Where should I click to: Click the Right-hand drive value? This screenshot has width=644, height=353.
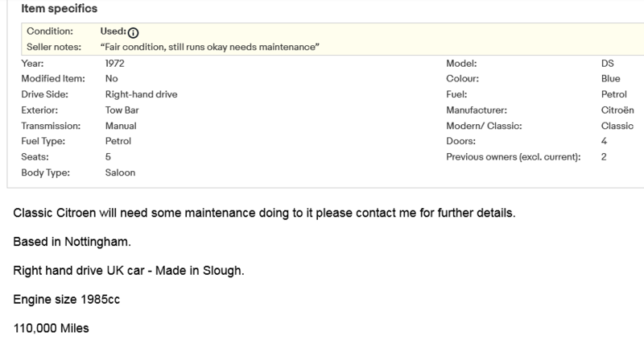point(141,94)
